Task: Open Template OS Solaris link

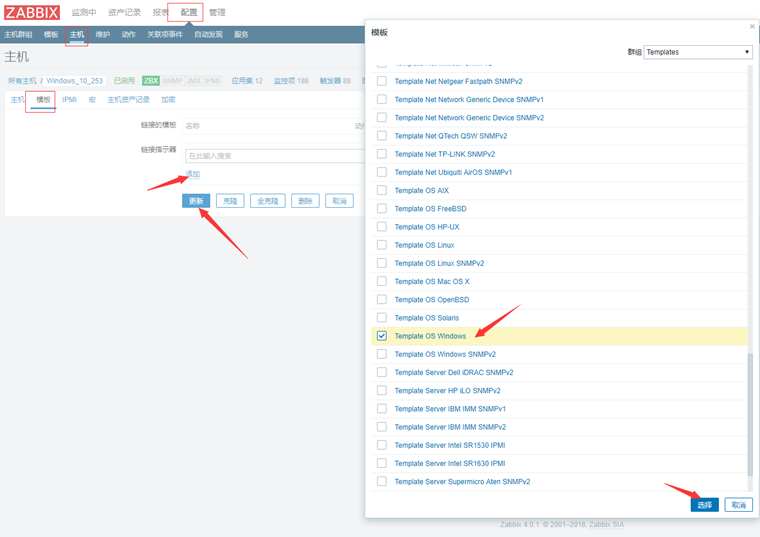Action: (427, 318)
